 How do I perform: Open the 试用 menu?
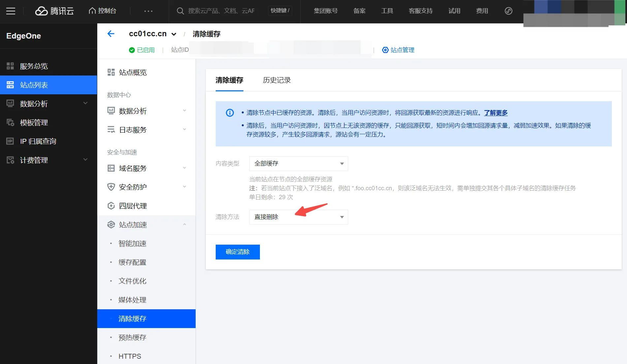pos(454,11)
